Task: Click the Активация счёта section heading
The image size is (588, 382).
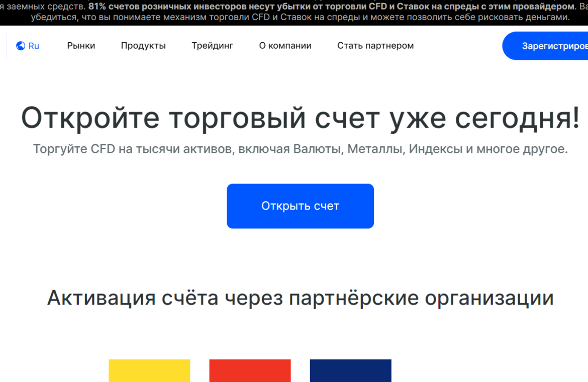Action: 300,298
